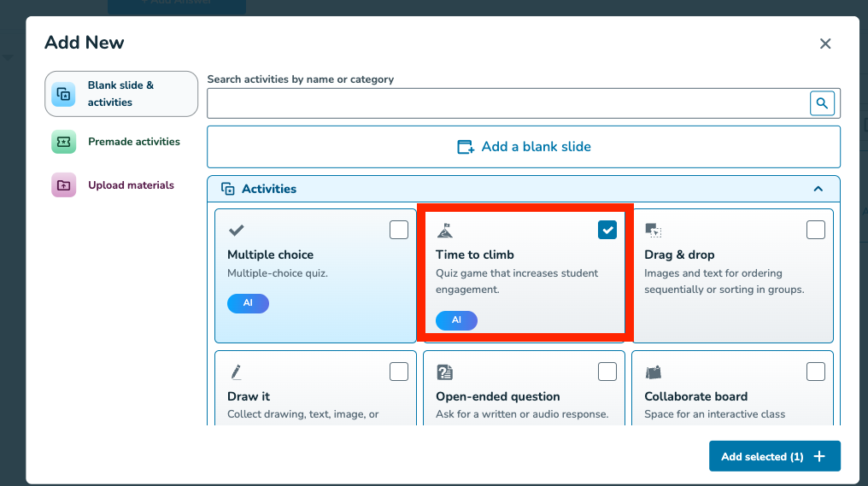
Task: Click the Drag & drop title text
Action: click(679, 255)
